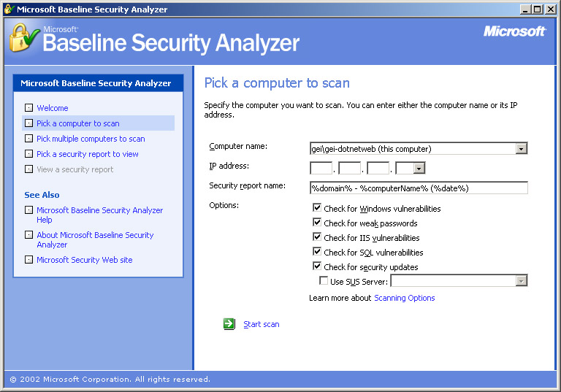Image resolution: width=561 pixels, height=392 pixels.
Task: Click the Start scan link
Action: click(x=261, y=324)
